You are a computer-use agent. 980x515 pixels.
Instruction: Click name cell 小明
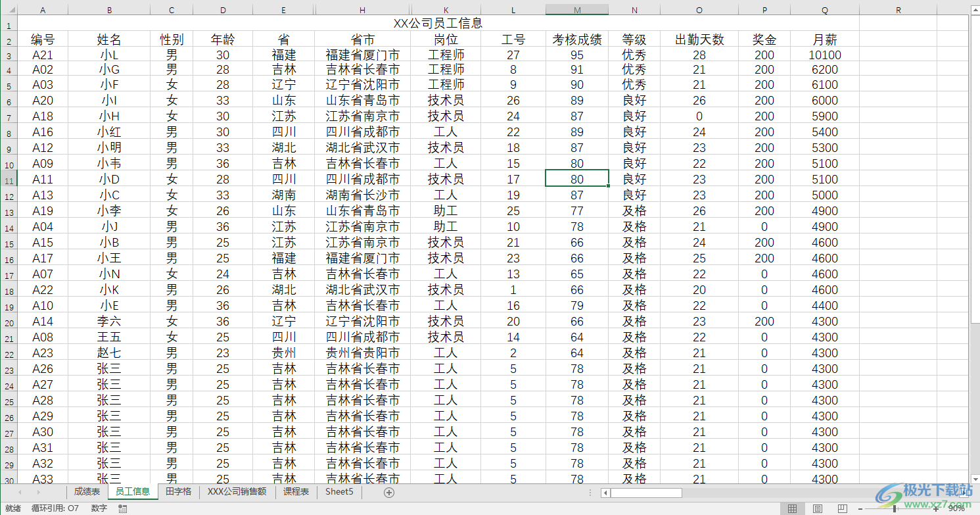pos(109,147)
